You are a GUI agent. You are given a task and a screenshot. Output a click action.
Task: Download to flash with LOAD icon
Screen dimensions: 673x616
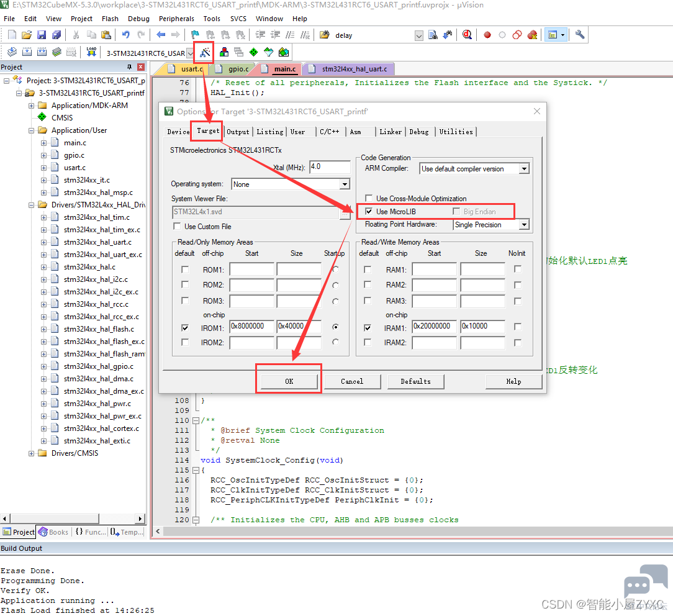[91, 52]
